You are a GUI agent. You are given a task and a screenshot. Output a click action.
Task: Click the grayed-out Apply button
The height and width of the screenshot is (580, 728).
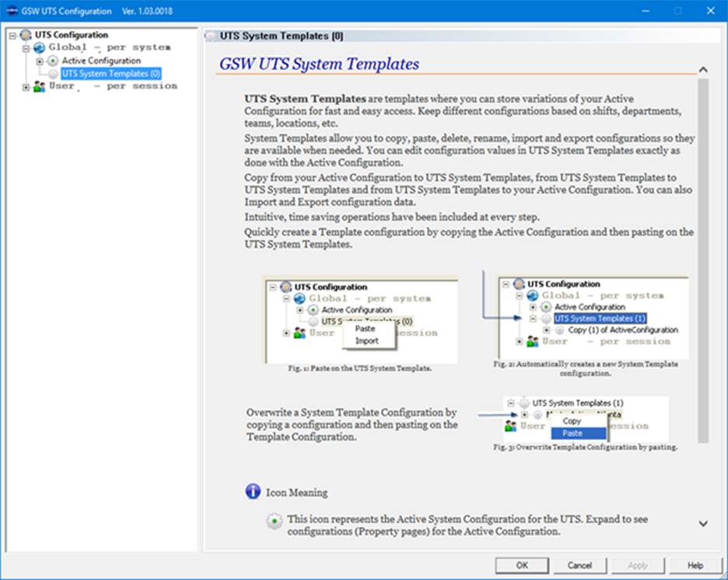[x=638, y=565]
